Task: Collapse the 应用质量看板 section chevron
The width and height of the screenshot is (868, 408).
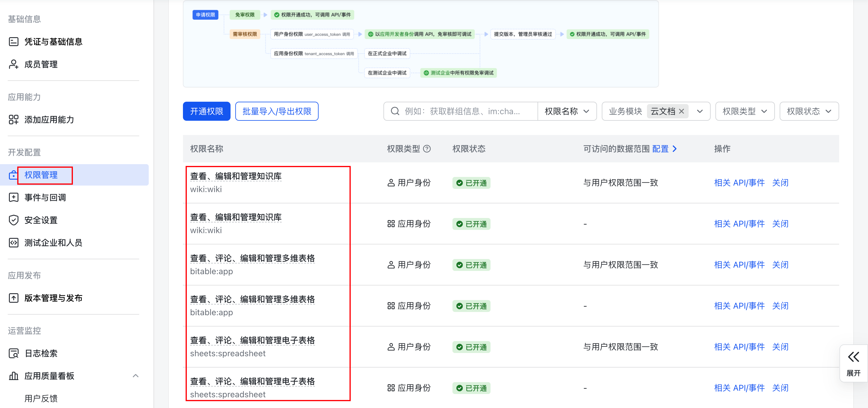Action: (135, 376)
